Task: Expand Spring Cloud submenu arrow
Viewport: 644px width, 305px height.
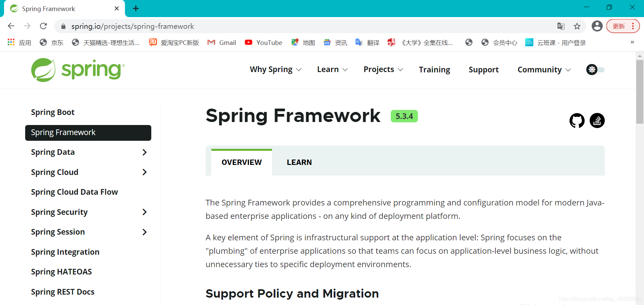Action: (x=145, y=172)
